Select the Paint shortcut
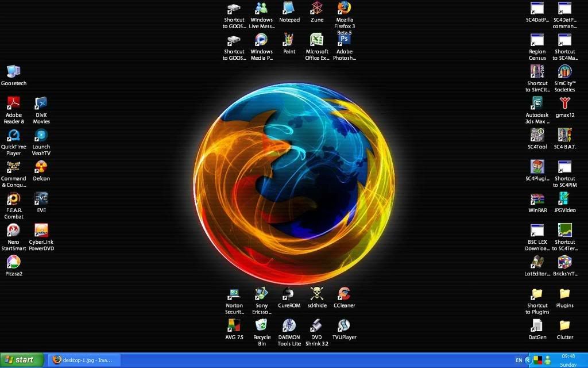This screenshot has height=368, width=588. (x=289, y=40)
